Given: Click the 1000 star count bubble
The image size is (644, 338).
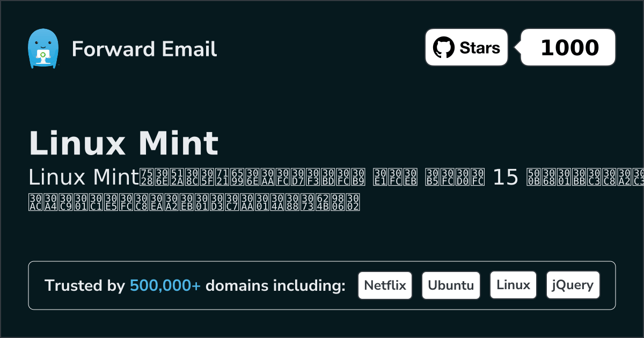Looking at the screenshot, I should click(569, 48).
